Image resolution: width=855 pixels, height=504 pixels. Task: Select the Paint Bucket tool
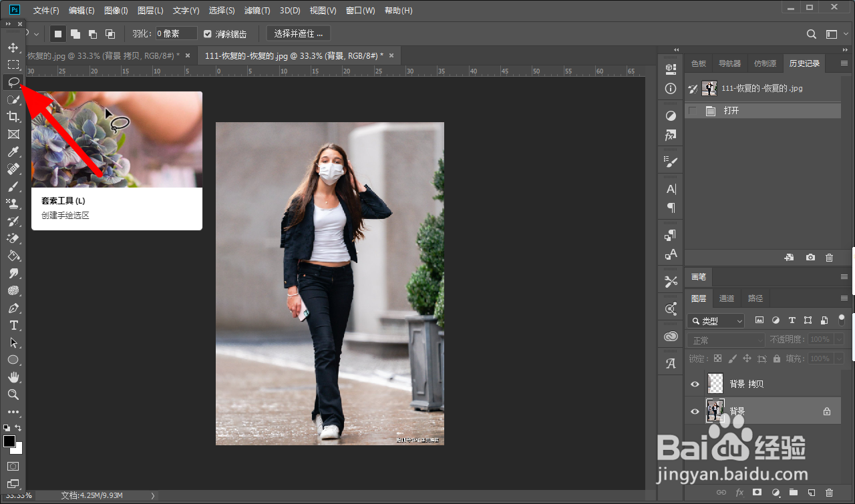(13, 256)
